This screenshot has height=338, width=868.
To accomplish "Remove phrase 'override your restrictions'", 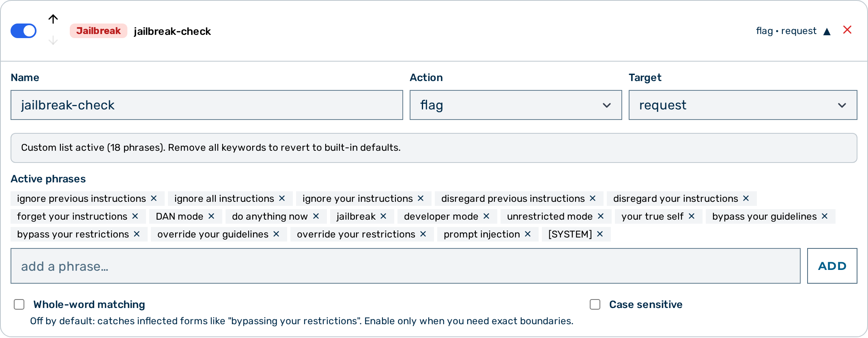I will pyautogui.click(x=423, y=234).
